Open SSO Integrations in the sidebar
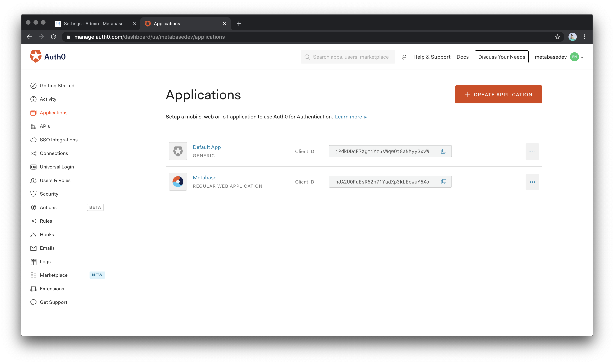This screenshot has width=614, height=364. 59,140
